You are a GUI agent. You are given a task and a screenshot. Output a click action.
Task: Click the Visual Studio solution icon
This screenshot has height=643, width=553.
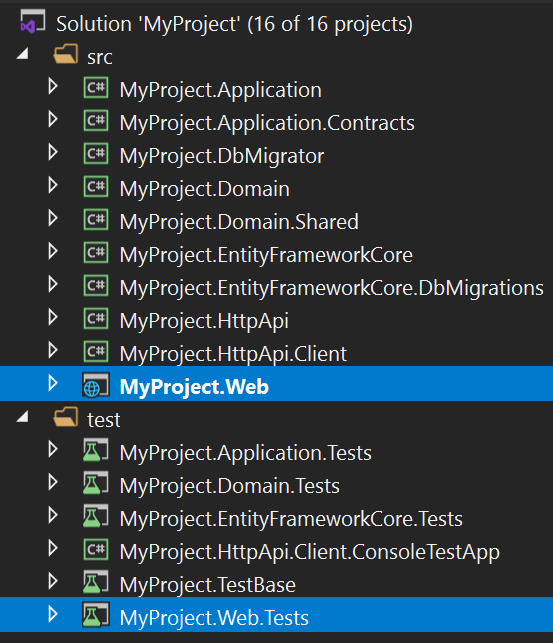click(x=32, y=21)
